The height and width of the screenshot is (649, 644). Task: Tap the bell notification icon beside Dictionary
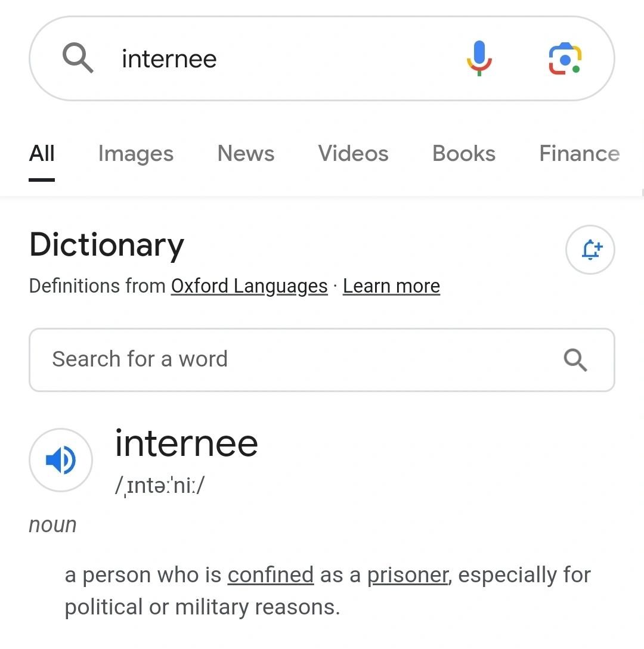590,250
